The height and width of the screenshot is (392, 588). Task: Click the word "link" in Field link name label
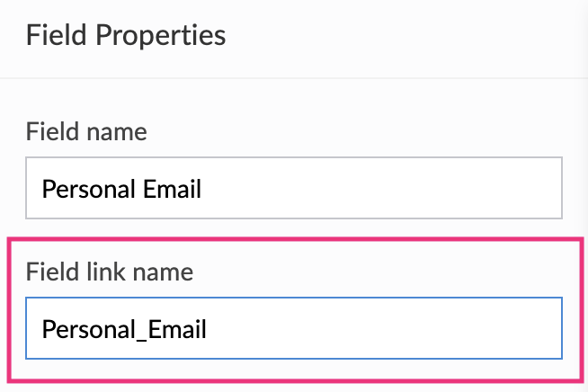click(x=98, y=271)
